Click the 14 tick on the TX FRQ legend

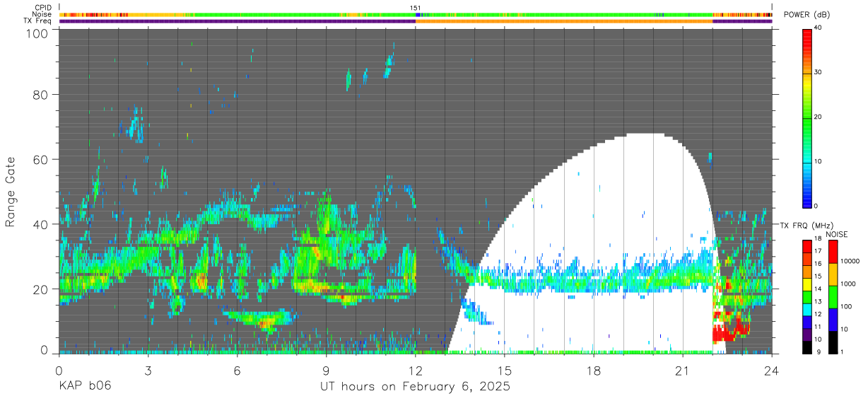click(818, 289)
